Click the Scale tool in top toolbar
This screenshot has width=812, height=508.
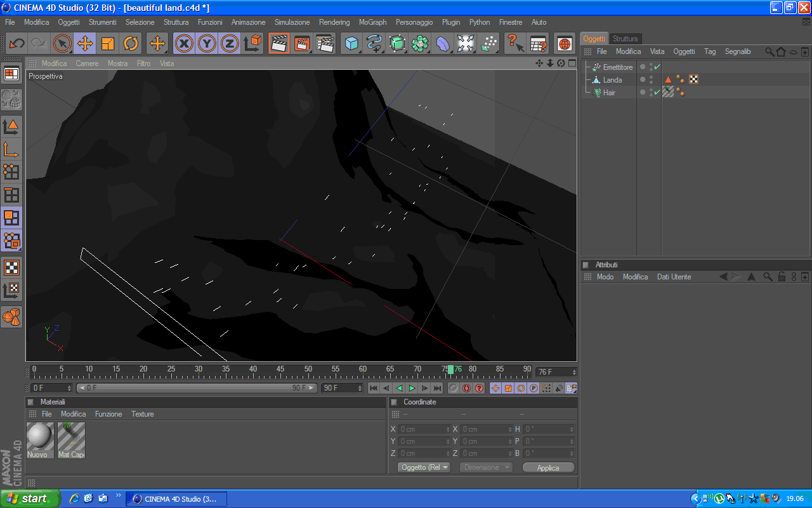pyautogui.click(x=108, y=43)
